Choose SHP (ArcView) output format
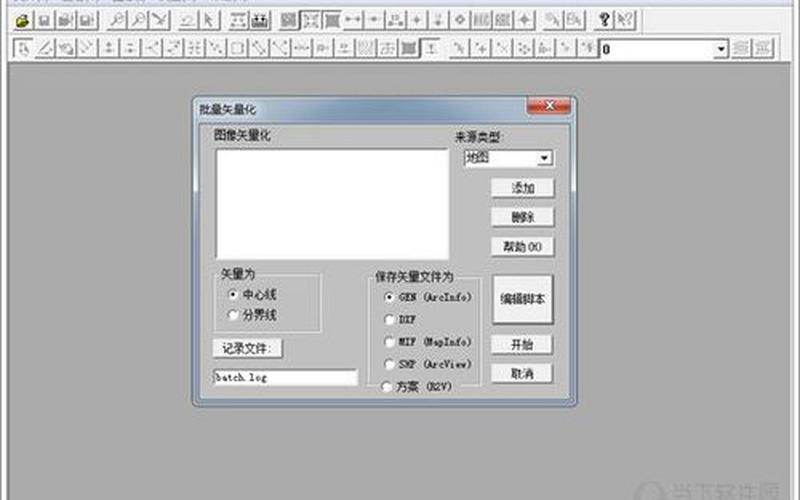The image size is (800, 500). [428, 364]
